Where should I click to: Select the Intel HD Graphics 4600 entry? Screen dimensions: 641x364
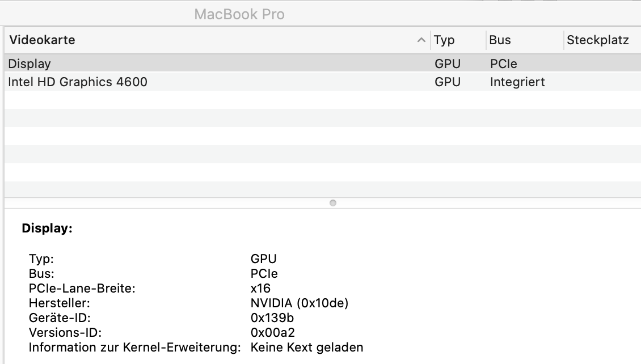pos(78,82)
